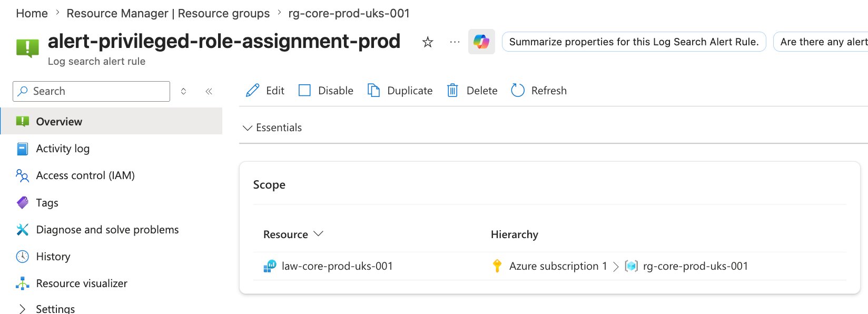
Task: Go to rg-core-prod-uks-001 breadcrumb
Action: coord(349,13)
